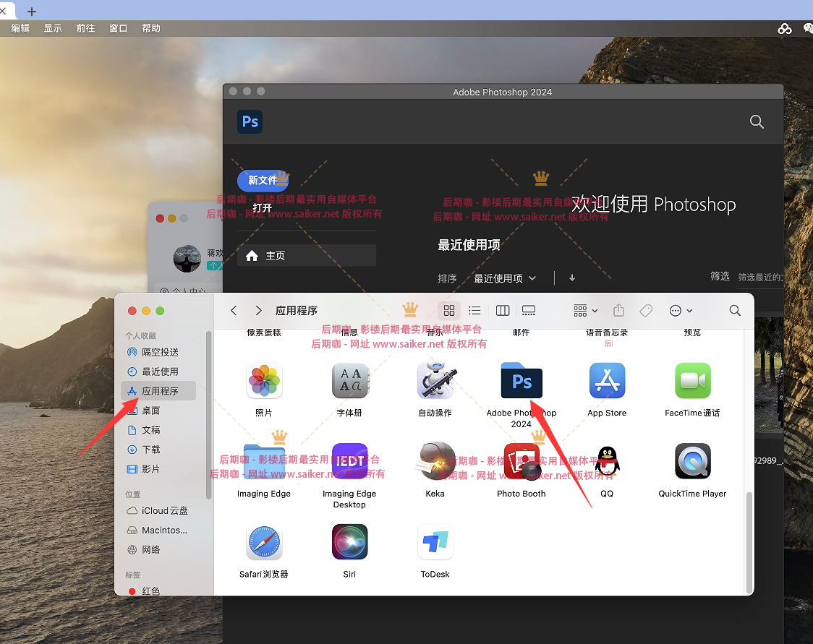The width and height of the screenshot is (813, 644).
Task: Open the Finder more actions (…) menu
Action: click(681, 310)
